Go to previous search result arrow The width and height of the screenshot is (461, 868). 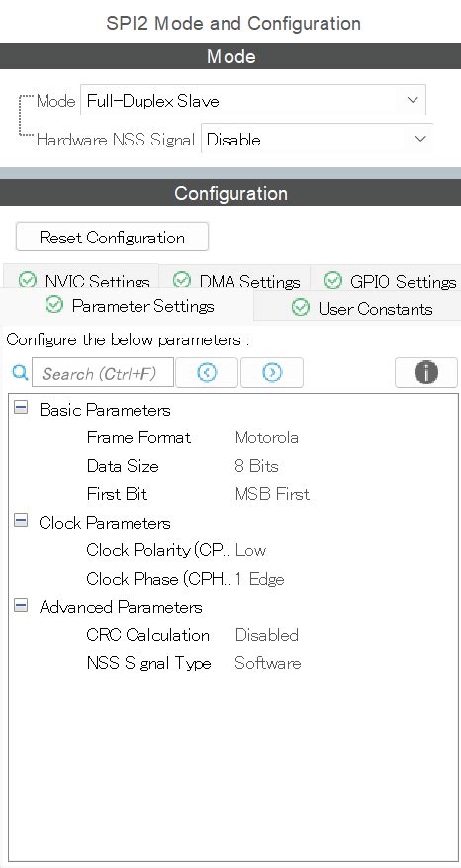pyautogui.click(x=207, y=372)
